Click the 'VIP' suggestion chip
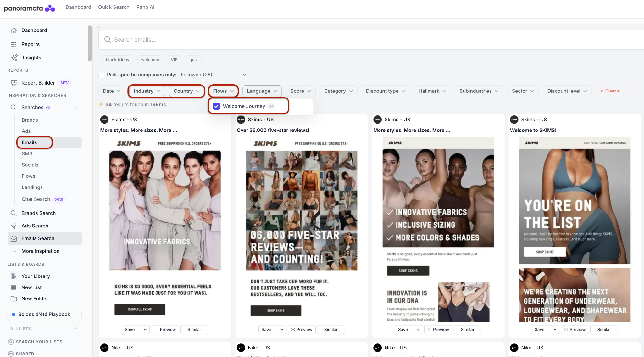Viewport: 644px width, 357px height. (x=174, y=60)
